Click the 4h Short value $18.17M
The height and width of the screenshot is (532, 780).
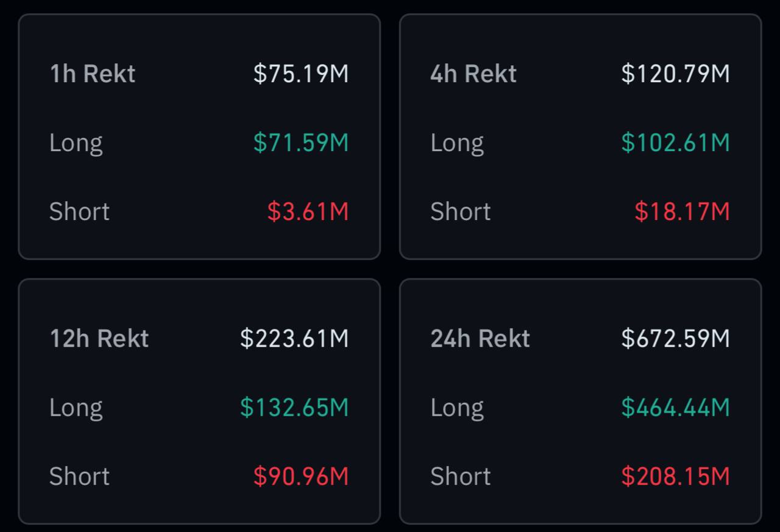tap(682, 211)
